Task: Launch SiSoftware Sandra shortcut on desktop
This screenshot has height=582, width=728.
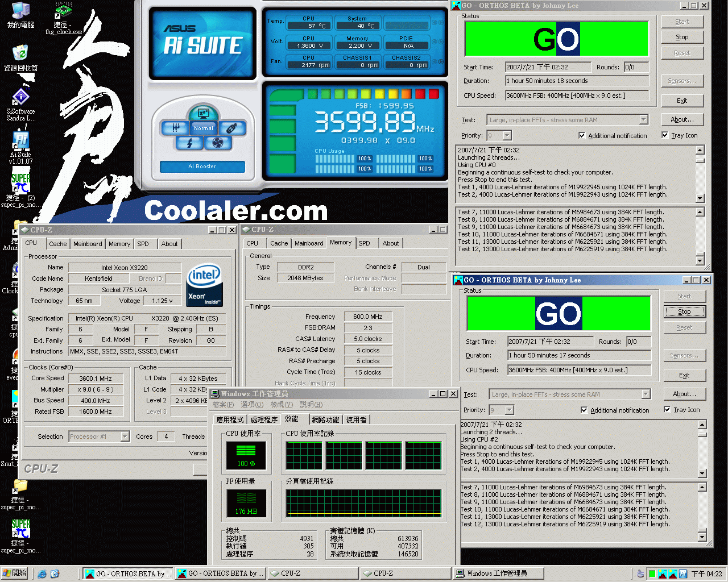Action: coord(20,105)
